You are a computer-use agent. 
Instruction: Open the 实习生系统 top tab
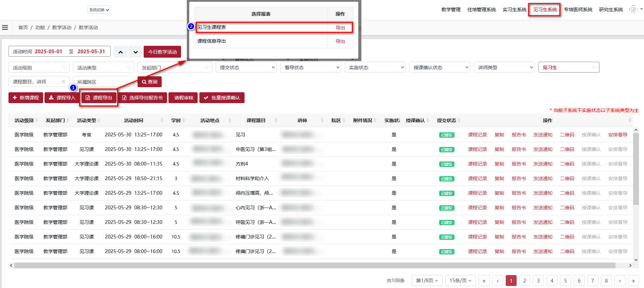(514, 9)
